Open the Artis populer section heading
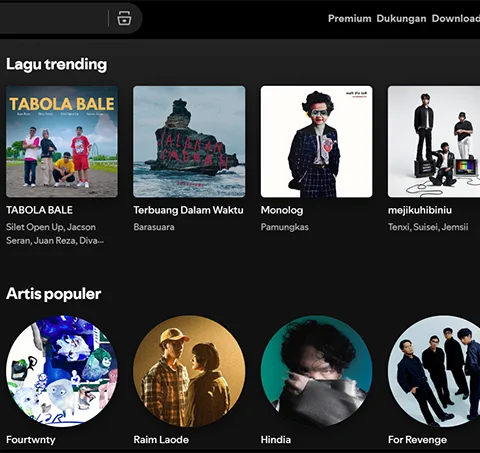This screenshot has width=480, height=453. pyautogui.click(x=53, y=294)
